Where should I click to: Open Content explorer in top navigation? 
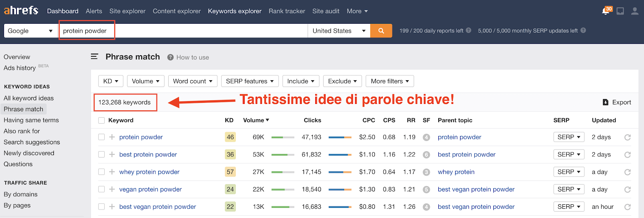(x=177, y=11)
